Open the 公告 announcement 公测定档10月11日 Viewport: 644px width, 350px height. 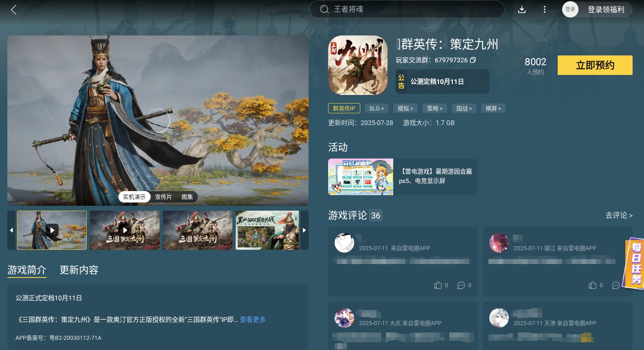pos(442,81)
